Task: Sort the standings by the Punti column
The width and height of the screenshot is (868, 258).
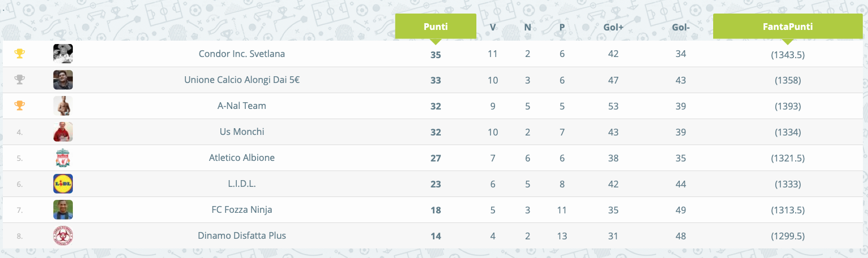Action: [x=436, y=27]
